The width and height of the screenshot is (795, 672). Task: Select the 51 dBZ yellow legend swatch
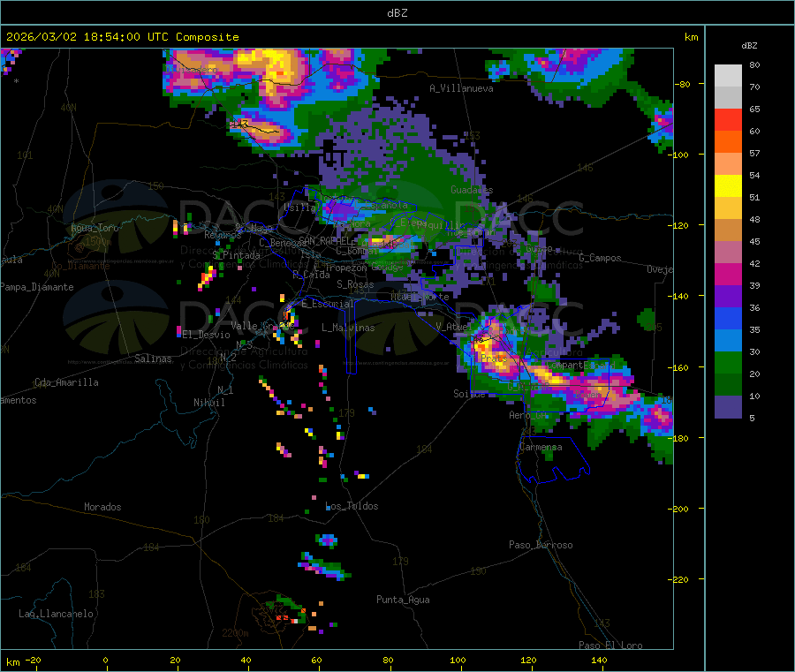click(728, 186)
